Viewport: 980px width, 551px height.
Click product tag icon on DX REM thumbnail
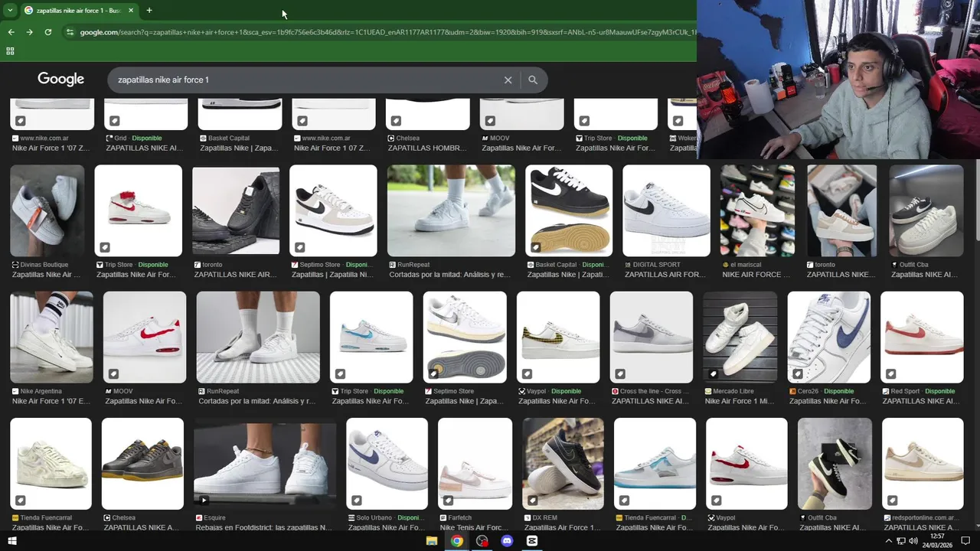pyautogui.click(x=533, y=500)
